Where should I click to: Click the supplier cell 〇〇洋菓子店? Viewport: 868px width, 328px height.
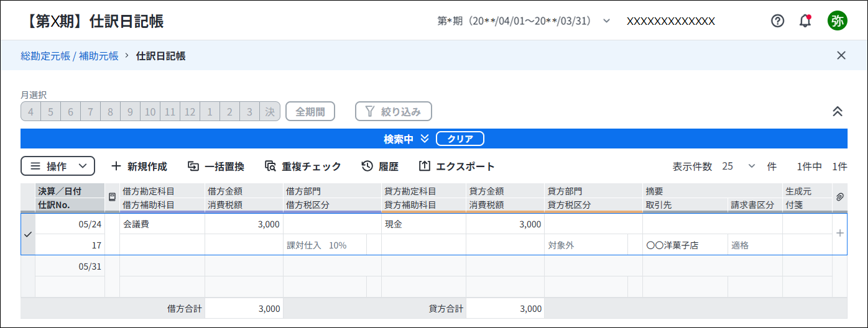[x=685, y=245]
